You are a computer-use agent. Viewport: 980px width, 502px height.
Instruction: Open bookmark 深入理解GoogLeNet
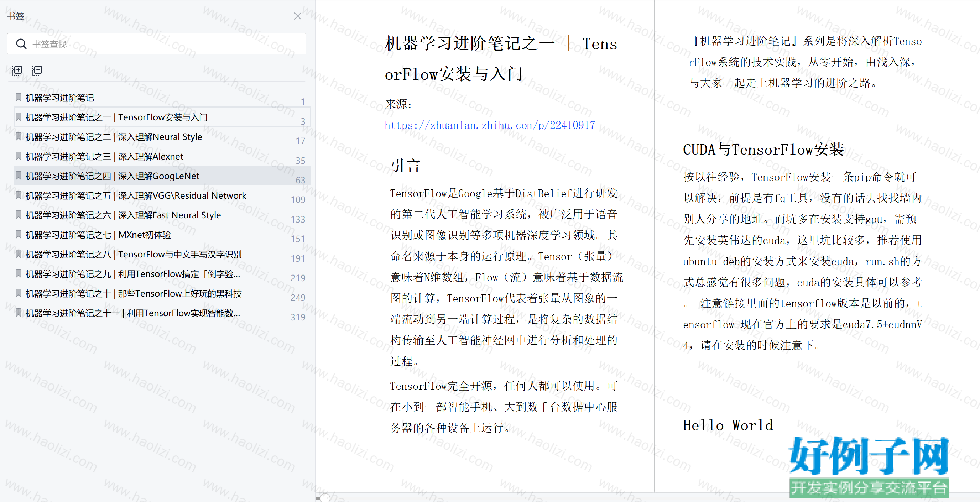(162, 176)
